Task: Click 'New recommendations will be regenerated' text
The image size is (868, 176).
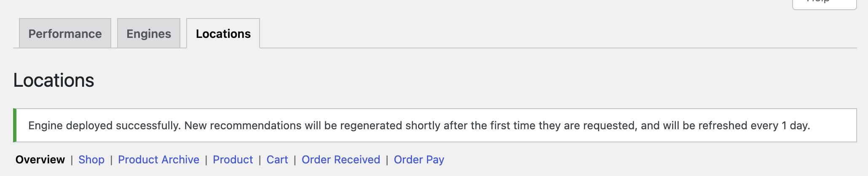Action: tap(293, 125)
